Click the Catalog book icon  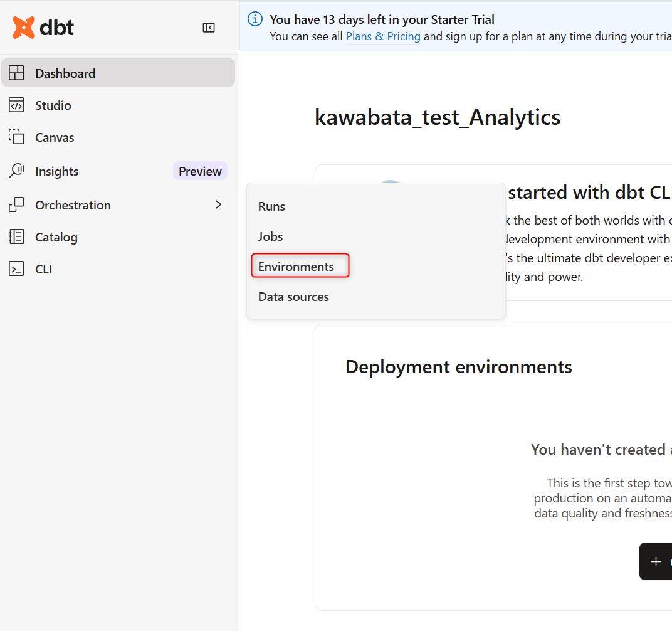coord(16,237)
